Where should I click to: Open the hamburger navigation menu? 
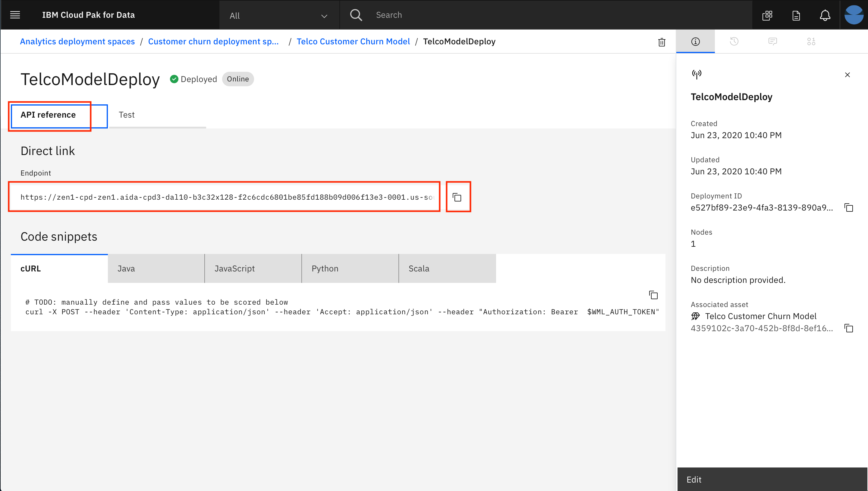tap(15, 15)
